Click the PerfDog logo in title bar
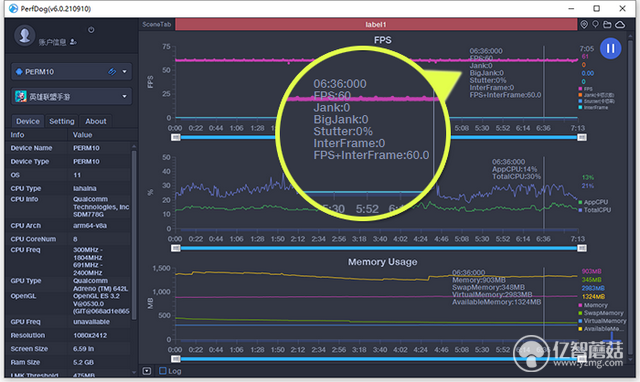This screenshot has width=640, height=382. click(13, 9)
